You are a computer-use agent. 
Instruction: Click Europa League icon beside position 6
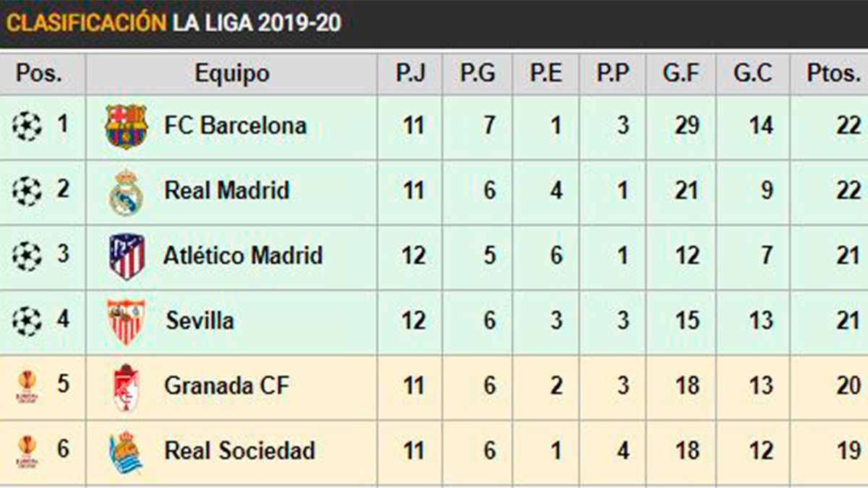pyautogui.click(x=27, y=451)
